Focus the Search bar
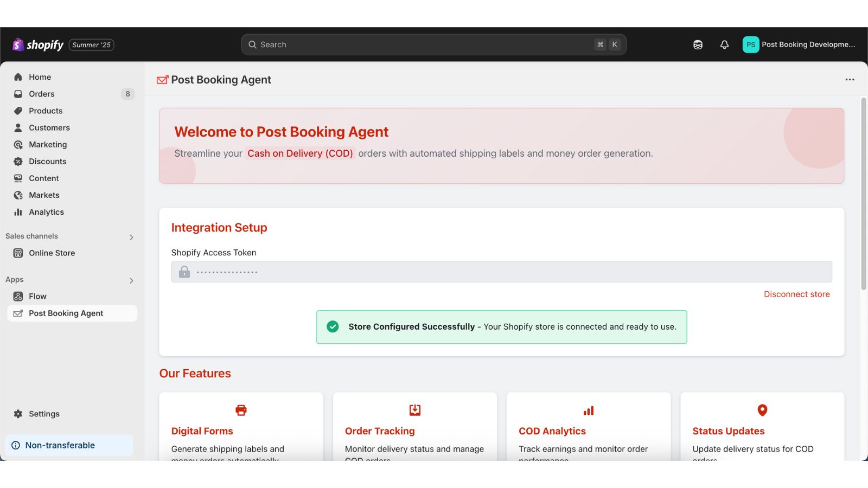The width and height of the screenshot is (868, 488). coord(433,44)
